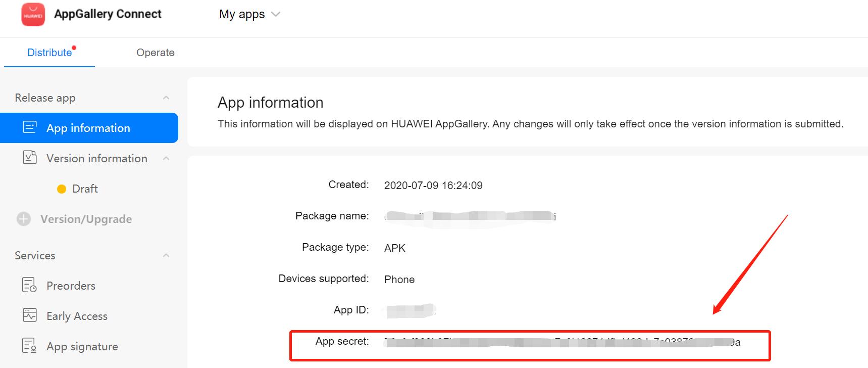The width and height of the screenshot is (868, 368).
Task: Click the Created date value 2020-07-09 16:24:09
Action: 433,186
